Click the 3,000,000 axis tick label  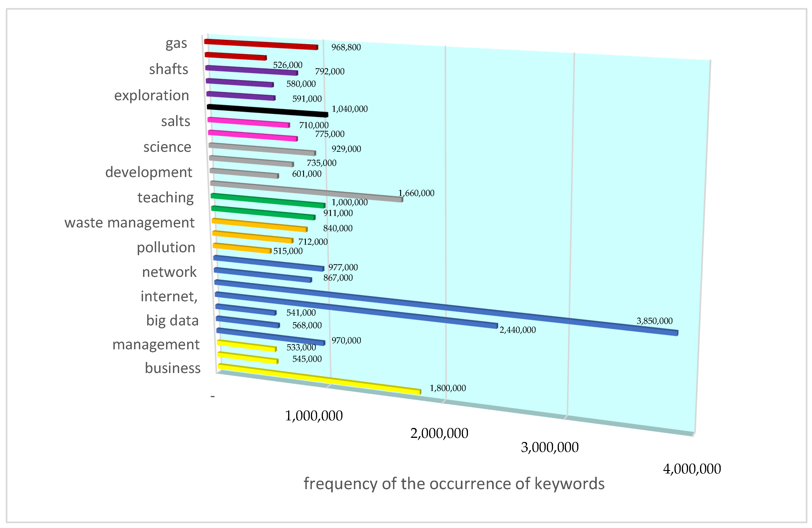pyautogui.click(x=549, y=448)
